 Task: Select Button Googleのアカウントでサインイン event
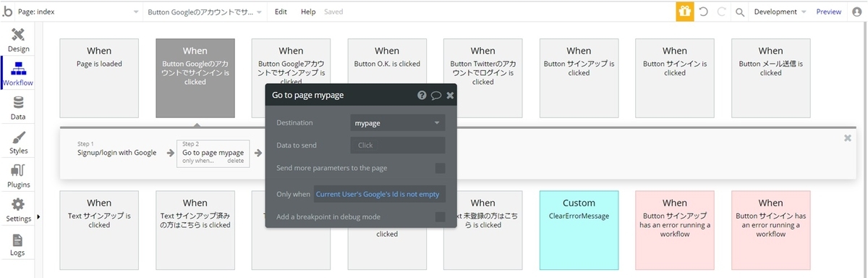(x=195, y=78)
